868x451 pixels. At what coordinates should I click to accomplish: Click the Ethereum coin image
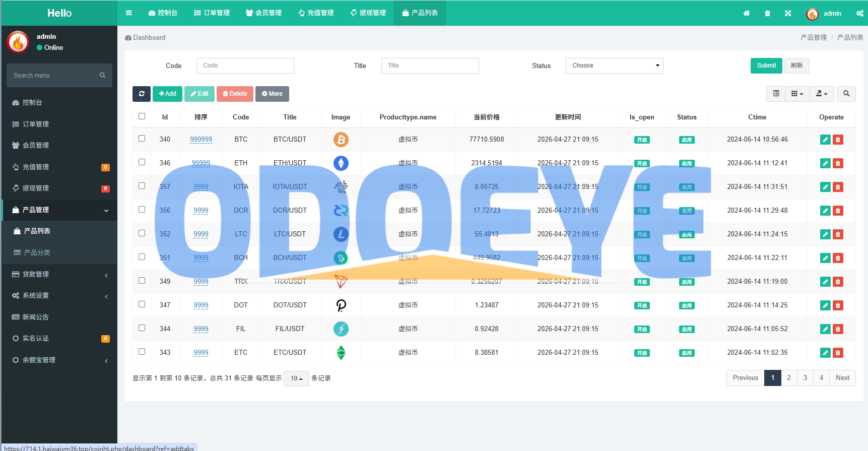point(341,163)
